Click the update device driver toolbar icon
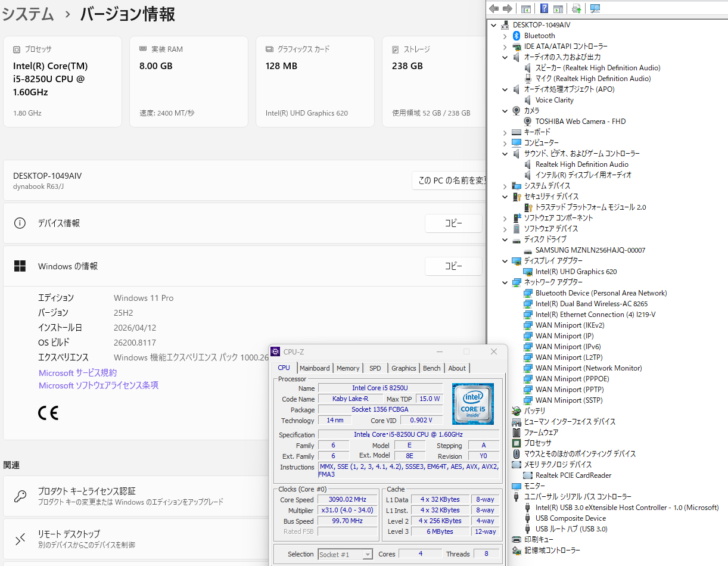Screen dimensions: 728x566 point(576,8)
